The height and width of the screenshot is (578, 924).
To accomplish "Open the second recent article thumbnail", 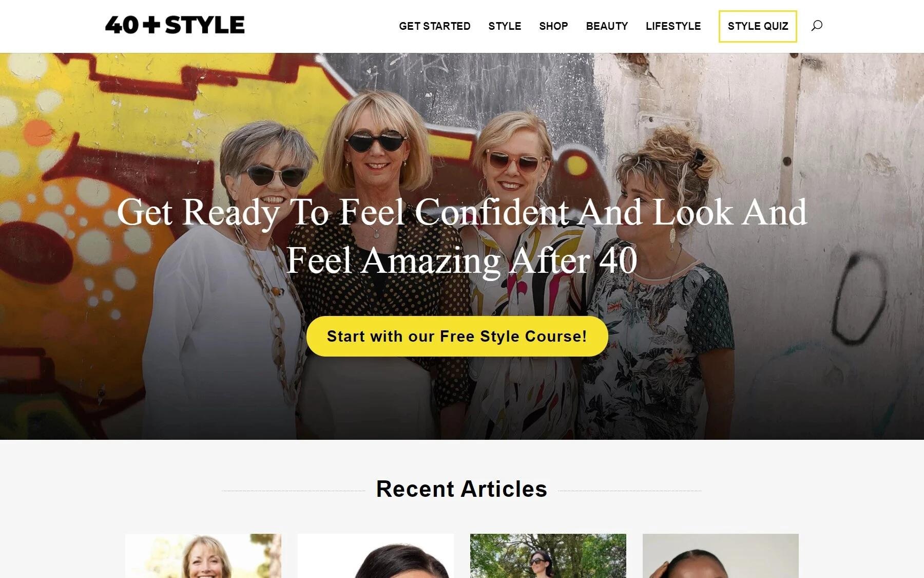I will pos(376,556).
